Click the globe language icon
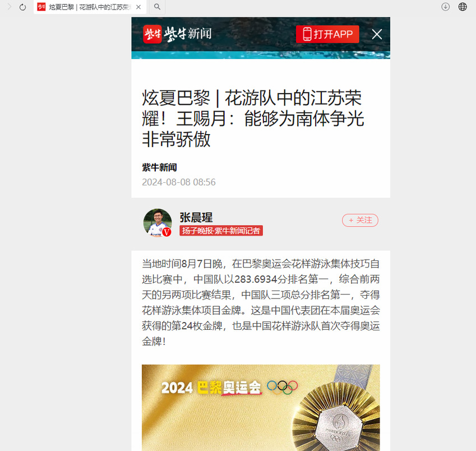 click(463, 7)
